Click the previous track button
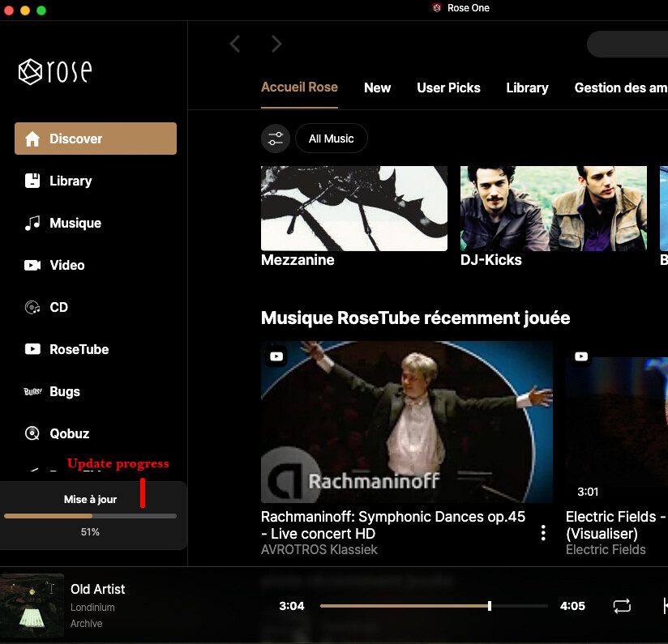Viewport: 668px width, 644px height. point(665,606)
